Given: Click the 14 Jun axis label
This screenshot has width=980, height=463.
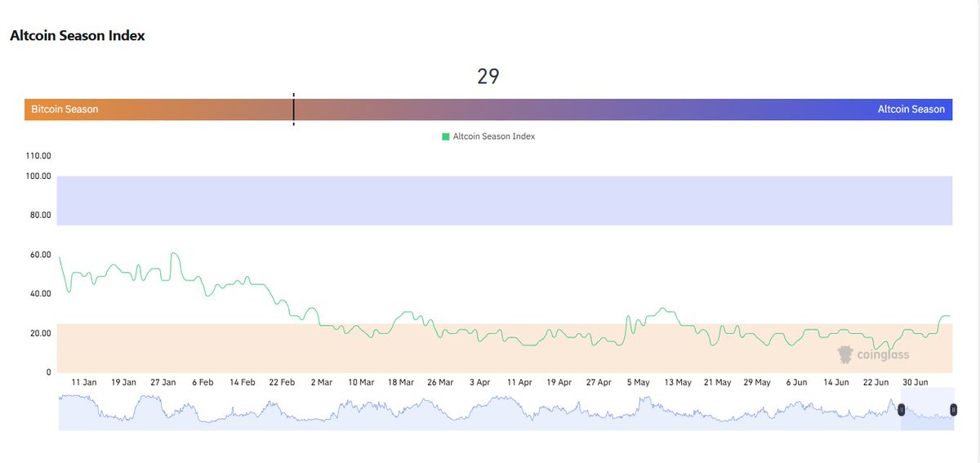Looking at the screenshot, I should [x=836, y=382].
